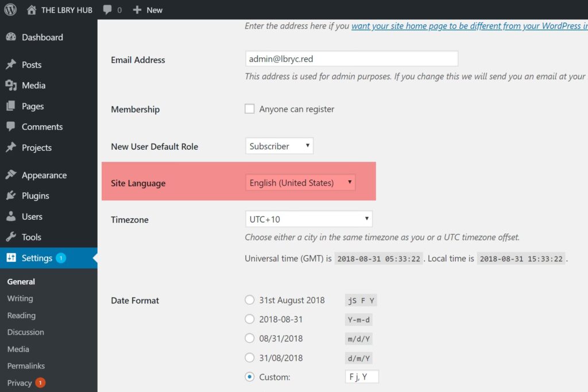Click the Media library icon

(11, 86)
